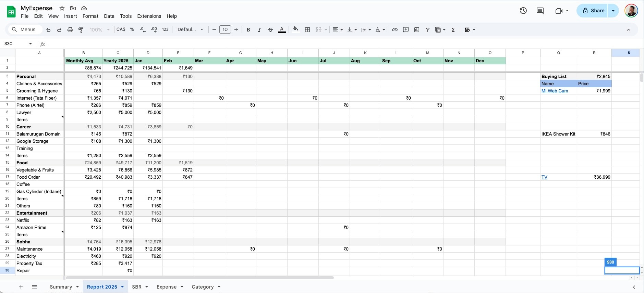This screenshot has height=293, width=644.
Task: Click the redo arrow icon
Action: [x=59, y=30]
